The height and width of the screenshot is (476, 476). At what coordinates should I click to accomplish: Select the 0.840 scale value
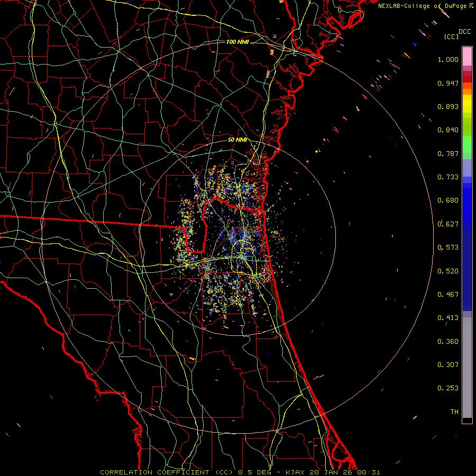(x=448, y=130)
